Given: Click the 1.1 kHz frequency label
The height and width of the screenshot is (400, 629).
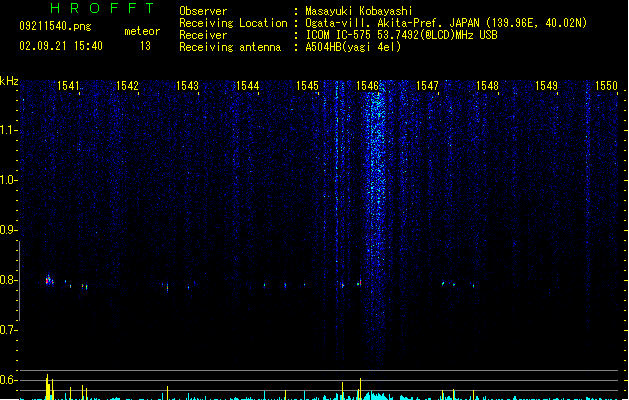Looking at the screenshot, I should pyautogui.click(x=8, y=130).
